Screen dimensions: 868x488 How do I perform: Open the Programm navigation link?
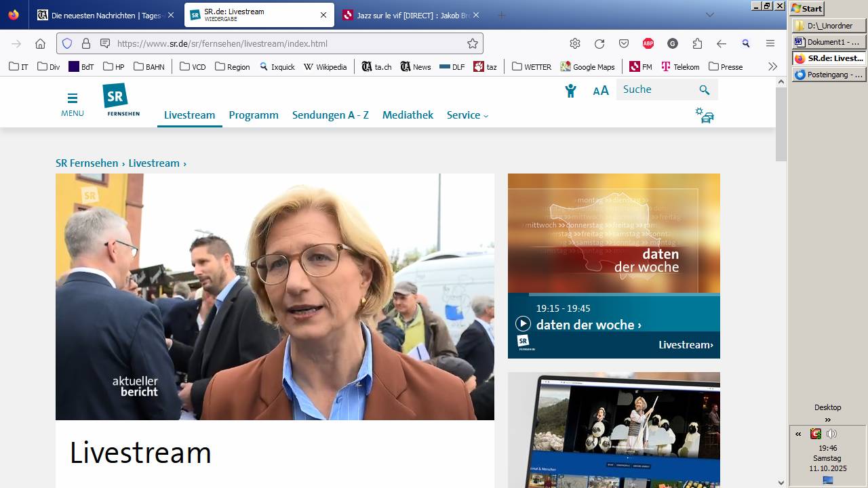(x=254, y=115)
